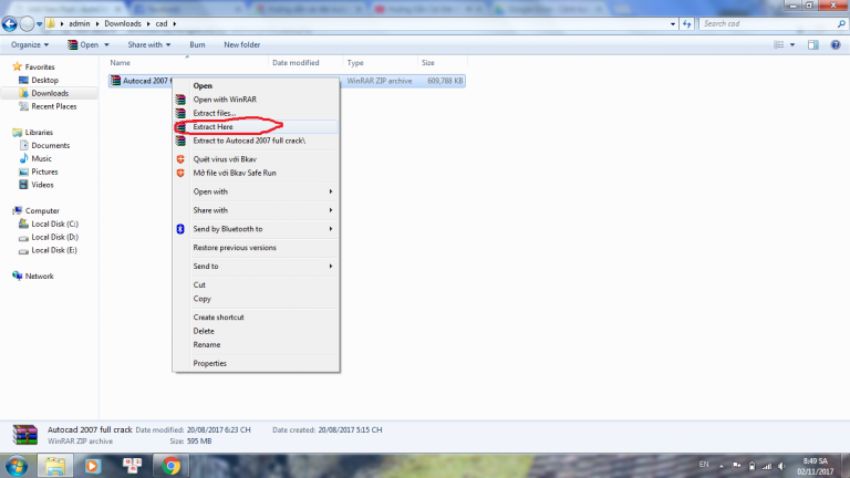Click the Chrome taskbar icon
Image resolution: width=850 pixels, height=478 pixels.
click(171, 466)
